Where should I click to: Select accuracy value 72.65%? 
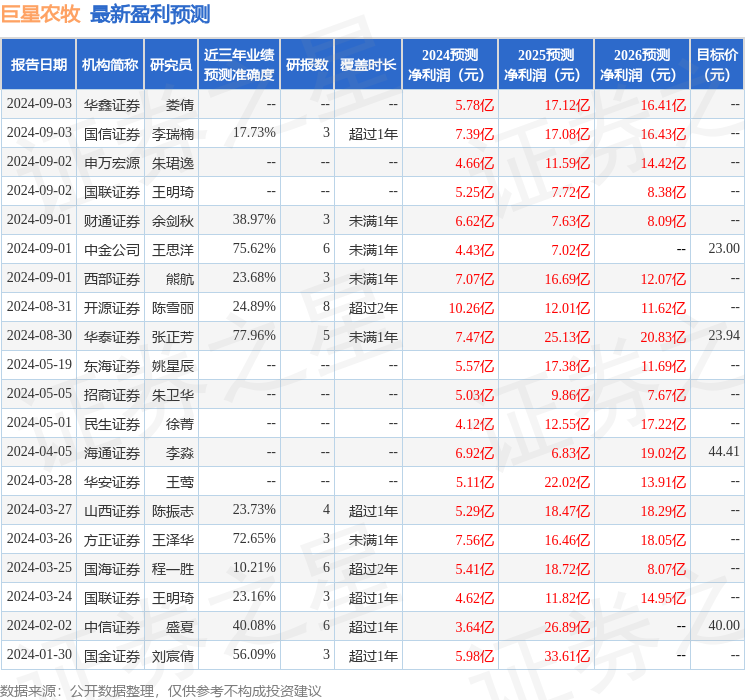(254, 538)
